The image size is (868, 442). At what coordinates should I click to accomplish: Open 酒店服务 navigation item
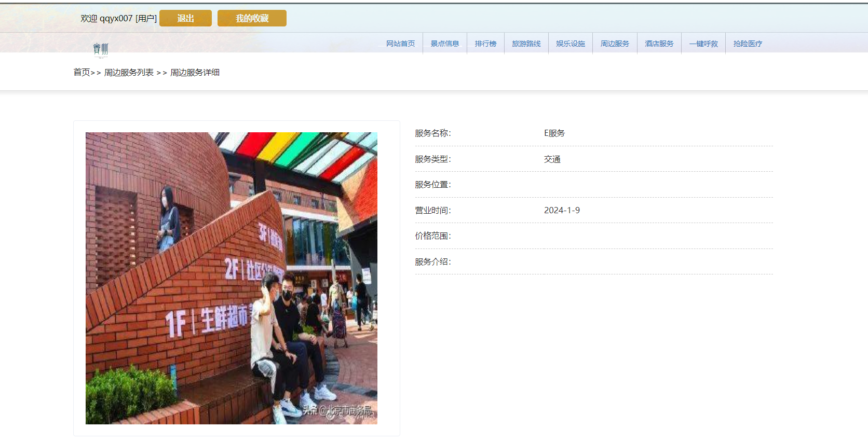(659, 44)
